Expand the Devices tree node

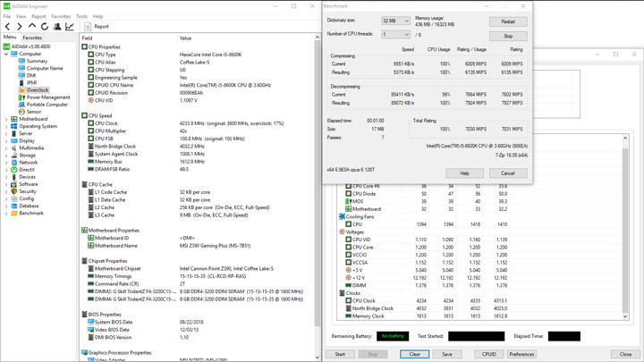[6, 177]
